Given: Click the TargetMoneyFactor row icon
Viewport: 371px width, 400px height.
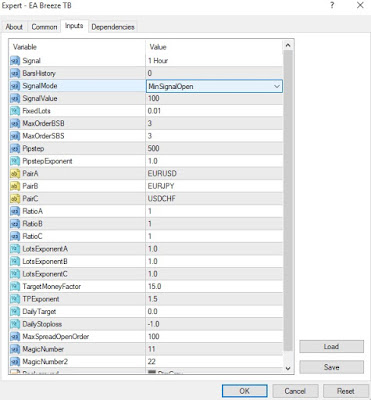Looking at the screenshot, I should (x=15, y=287).
